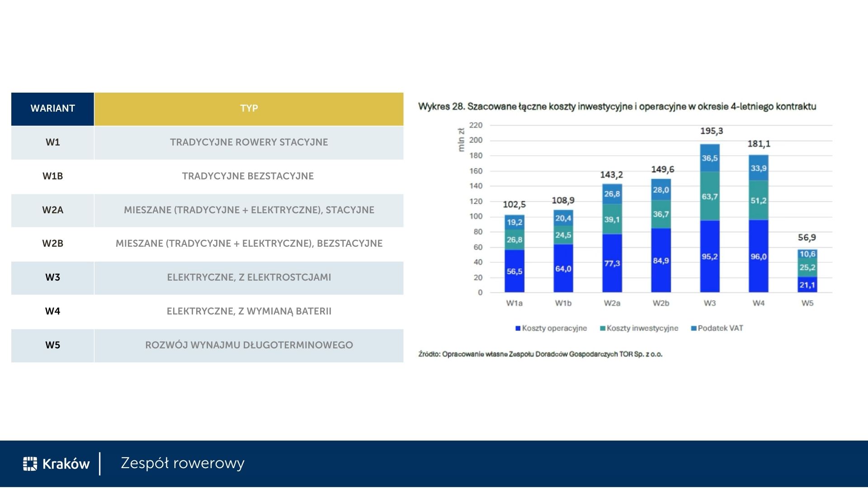Click the W5 row type description
Viewport: 868px width, 488px height.
249,345
